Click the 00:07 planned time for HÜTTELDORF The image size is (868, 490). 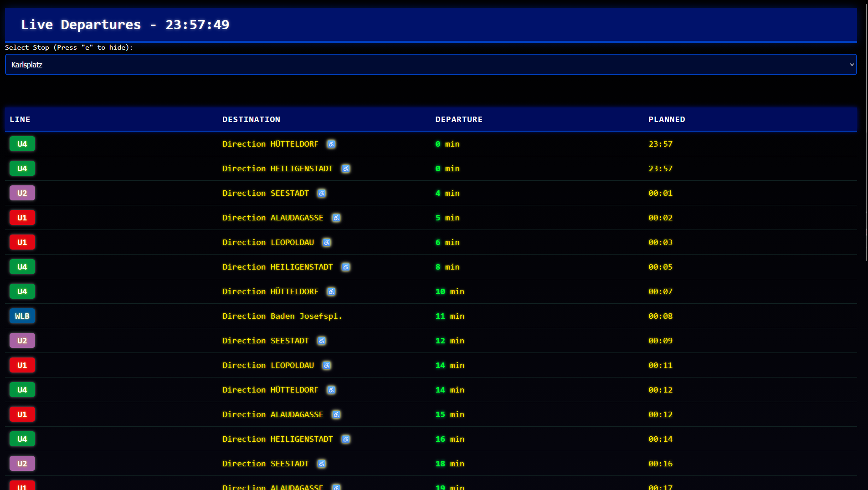click(x=660, y=291)
